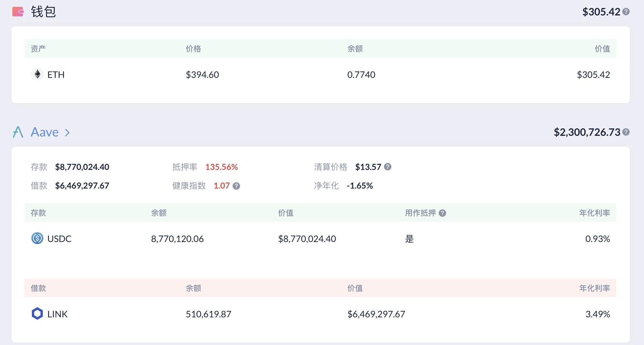The image size is (644, 345).
Task: Select collateral ratio 135.56%
Action: tap(222, 167)
